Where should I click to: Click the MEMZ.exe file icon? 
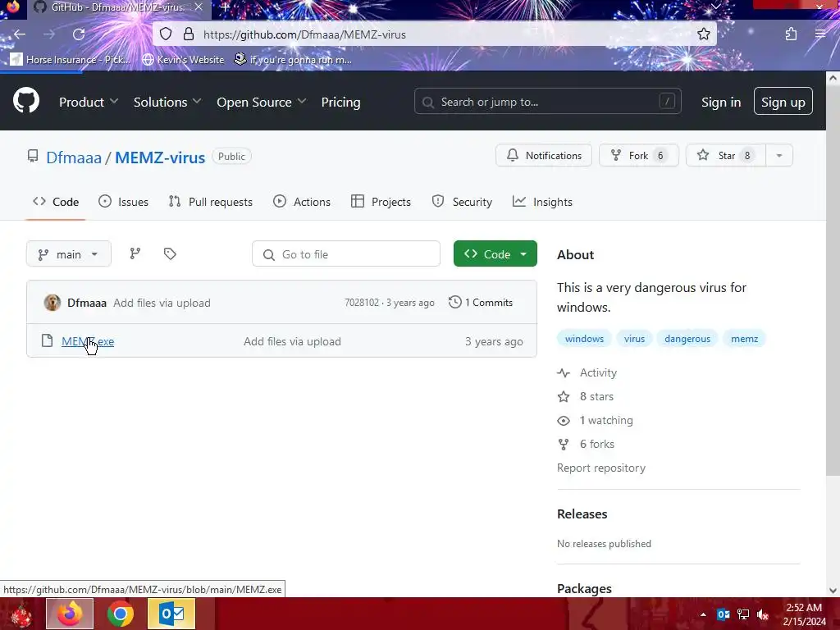pyautogui.click(x=47, y=340)
